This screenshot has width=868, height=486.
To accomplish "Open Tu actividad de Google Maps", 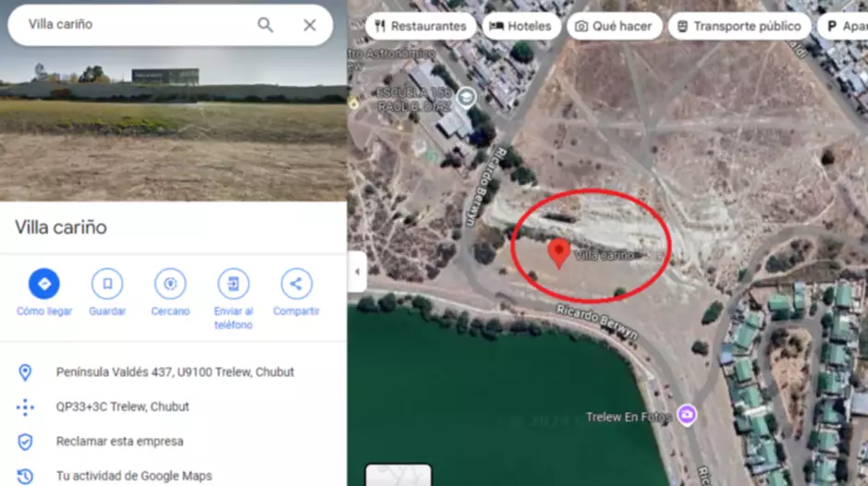I will [134, 476].
